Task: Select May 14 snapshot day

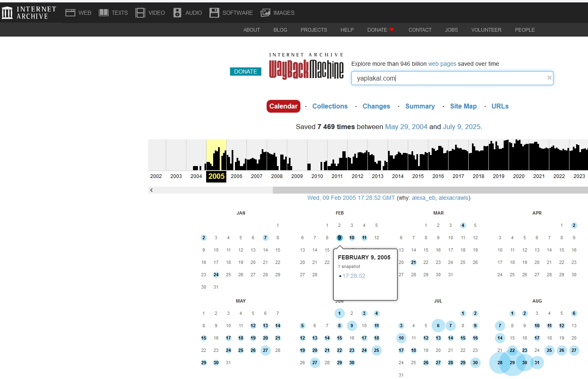Action: coord(278,326)
